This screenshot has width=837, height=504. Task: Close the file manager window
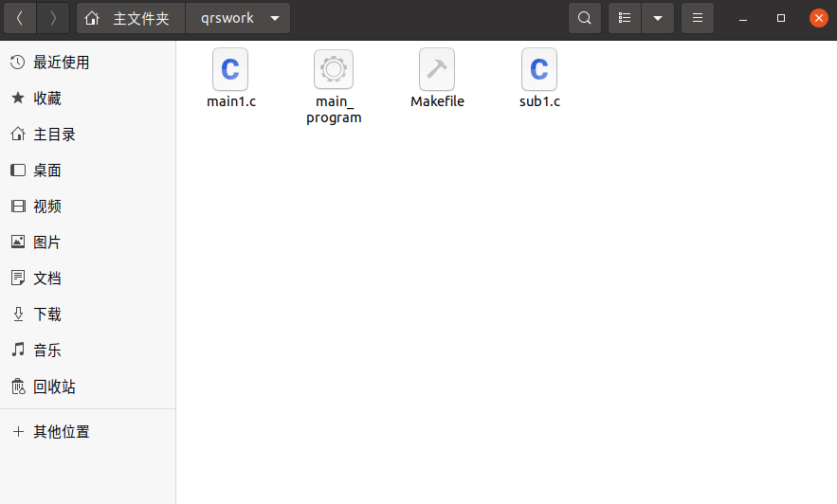pos(818,18)
